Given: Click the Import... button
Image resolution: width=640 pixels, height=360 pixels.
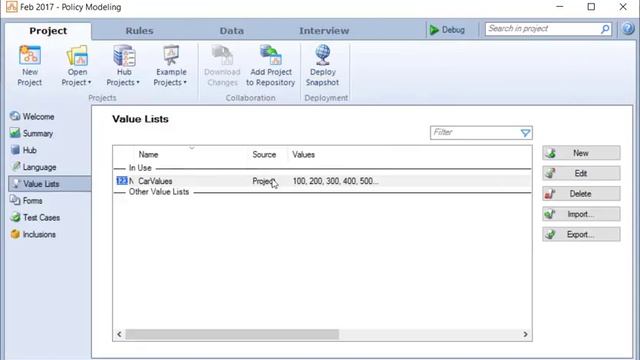Looking at the screenshot, I should click(x=581, y=214).
